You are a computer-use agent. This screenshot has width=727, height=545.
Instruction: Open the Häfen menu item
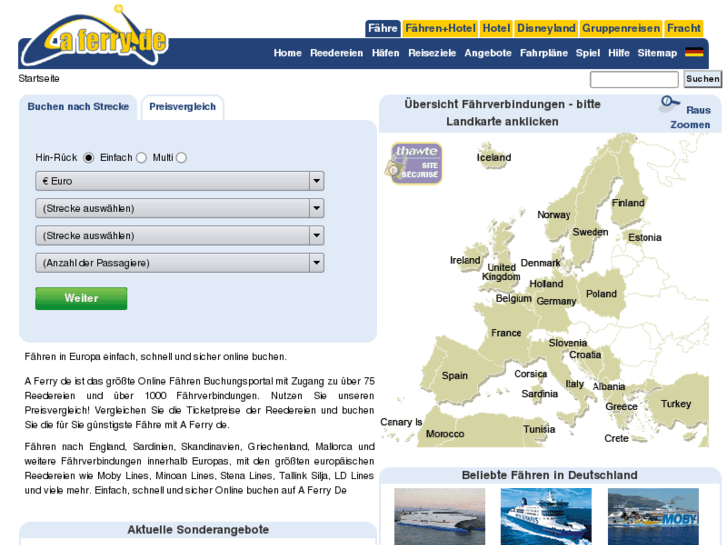pyautogui.click(x=385, y=53)
